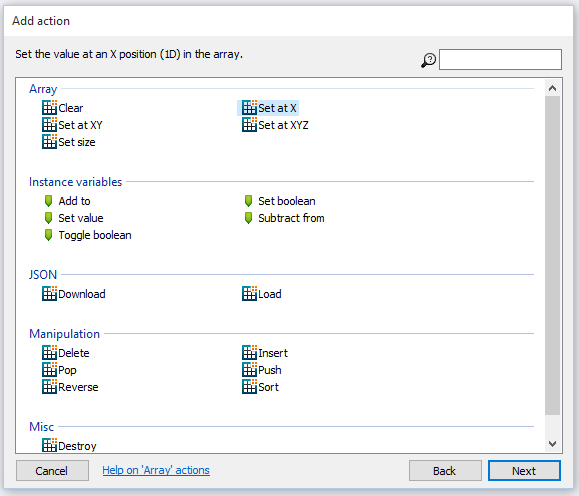Choose the Set at XY action
The width and height of the screenshot is (579, 496).
72,125
